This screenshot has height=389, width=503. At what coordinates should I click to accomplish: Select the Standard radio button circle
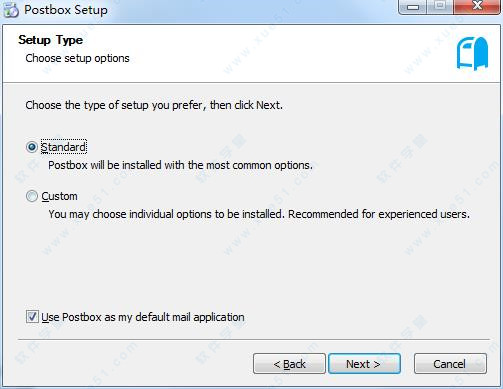tap(32, 147)
